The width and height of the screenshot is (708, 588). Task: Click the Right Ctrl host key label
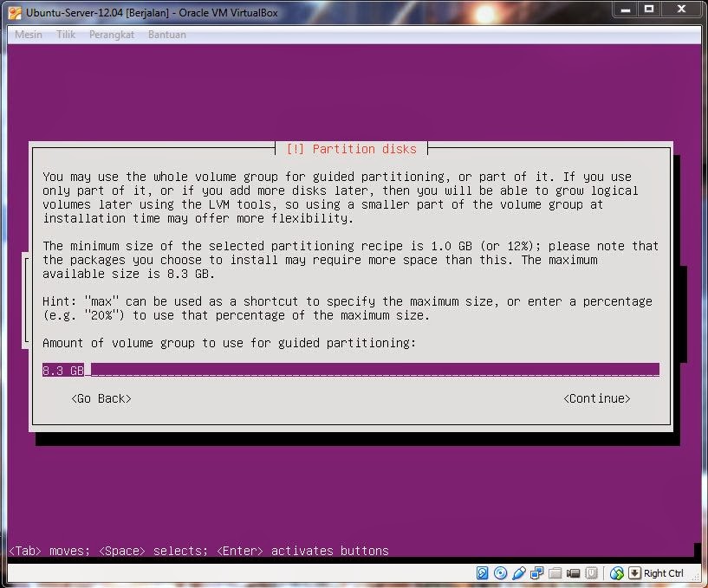663,573
